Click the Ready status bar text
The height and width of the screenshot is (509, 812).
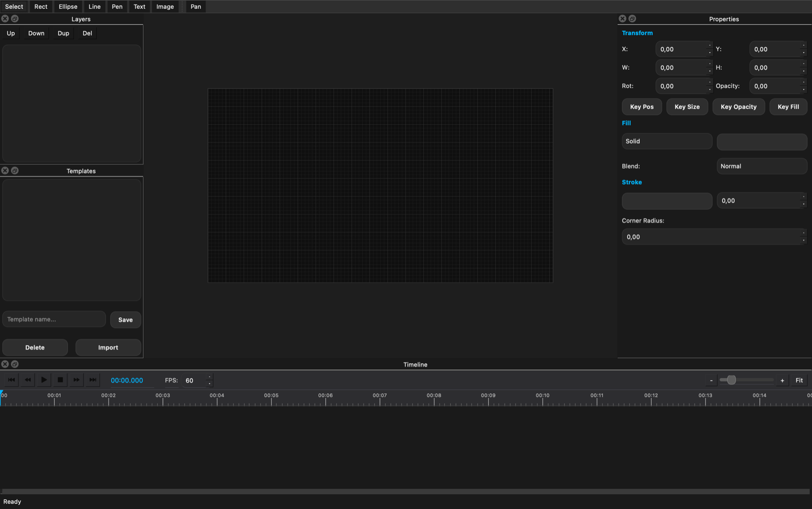coord(12,501)
